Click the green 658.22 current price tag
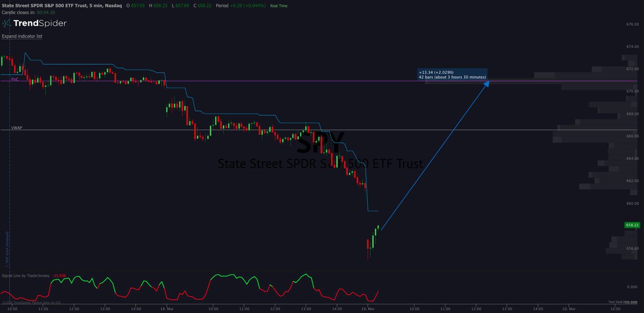Image resolution: width=644 pixels, height=313 pixels. pyautogui.click(x=632, y=225)
